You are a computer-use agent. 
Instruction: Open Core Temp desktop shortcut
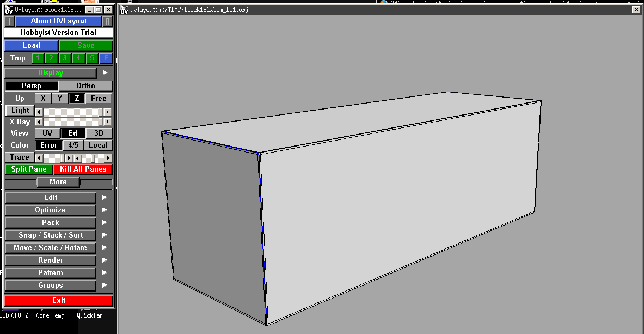tap(50, 315)
